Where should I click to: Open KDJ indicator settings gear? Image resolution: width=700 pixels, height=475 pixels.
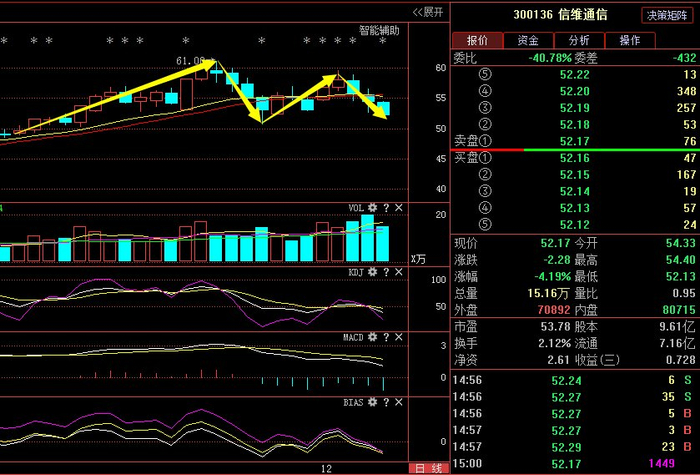(x=372, y=271)
